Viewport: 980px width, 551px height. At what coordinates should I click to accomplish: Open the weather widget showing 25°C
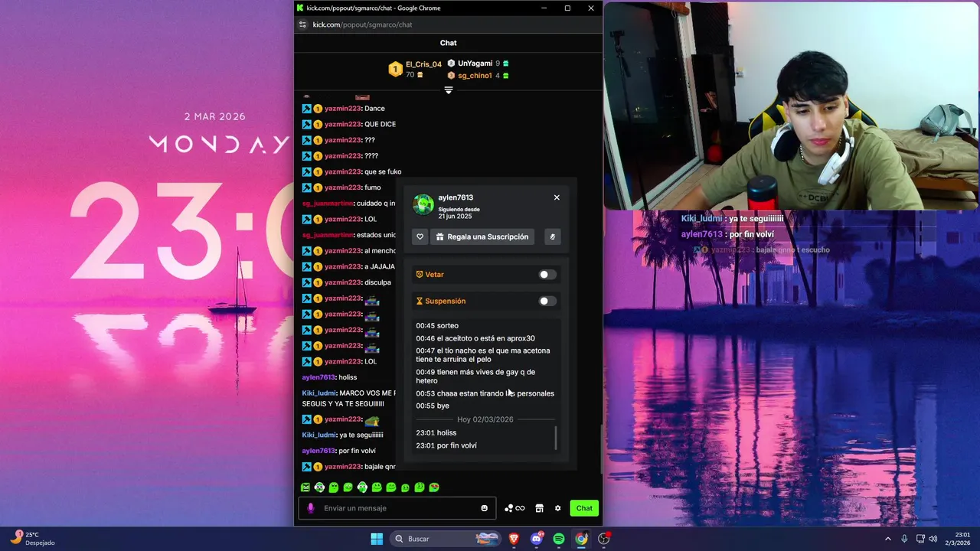coord(32,539)
